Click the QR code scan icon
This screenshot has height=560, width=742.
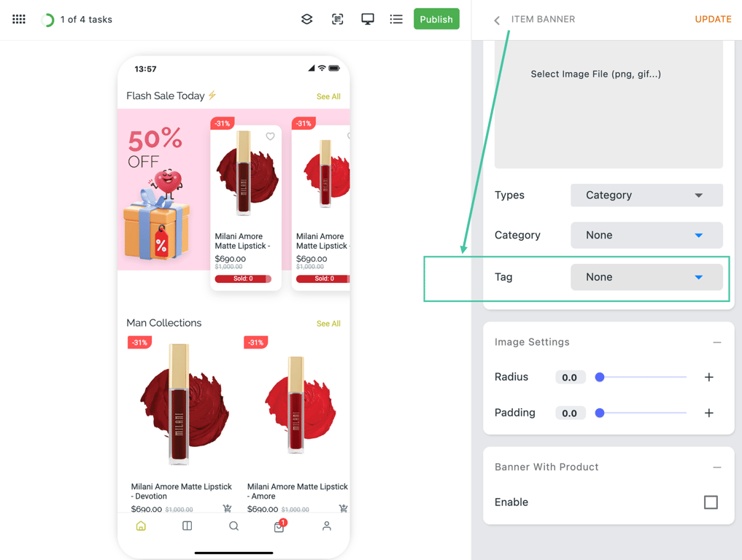click(337, 19)
